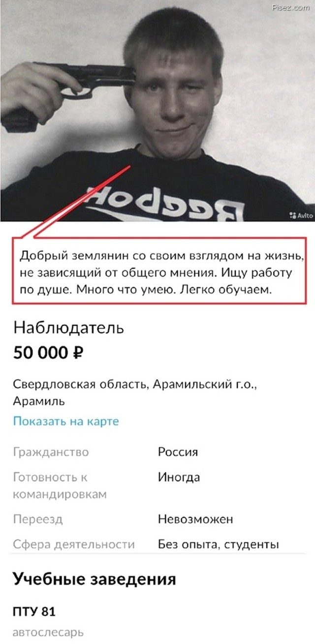Click 'Показать на карте' link
The image size is (315, 644).
click(66, 421)
